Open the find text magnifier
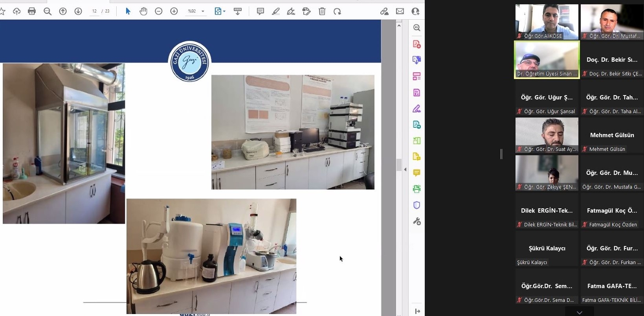This screenshot has width=644, height=316. coord(48,11)
